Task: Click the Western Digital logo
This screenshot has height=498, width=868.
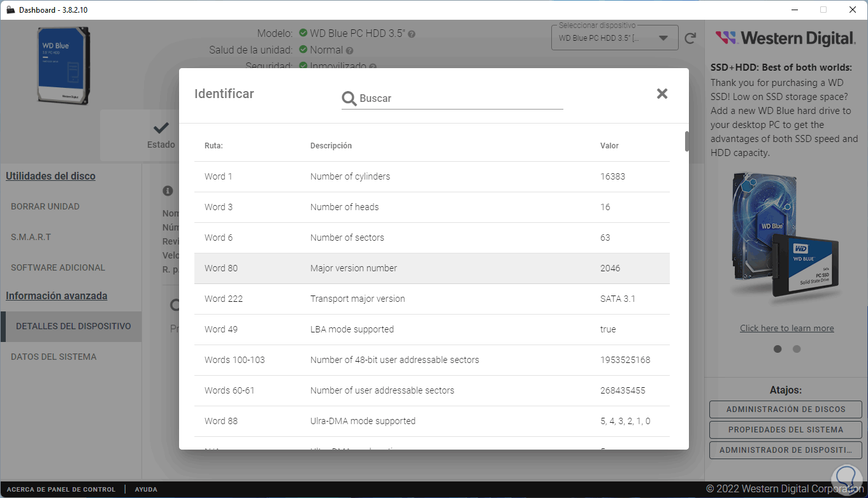Action: (x=785, y=38)
